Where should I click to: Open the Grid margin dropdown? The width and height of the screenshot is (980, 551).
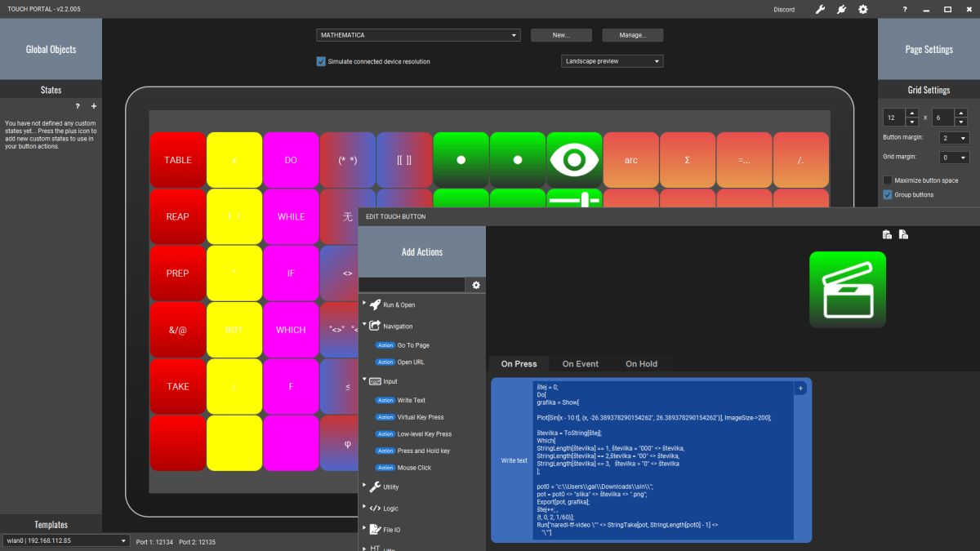tap(953, 158)
